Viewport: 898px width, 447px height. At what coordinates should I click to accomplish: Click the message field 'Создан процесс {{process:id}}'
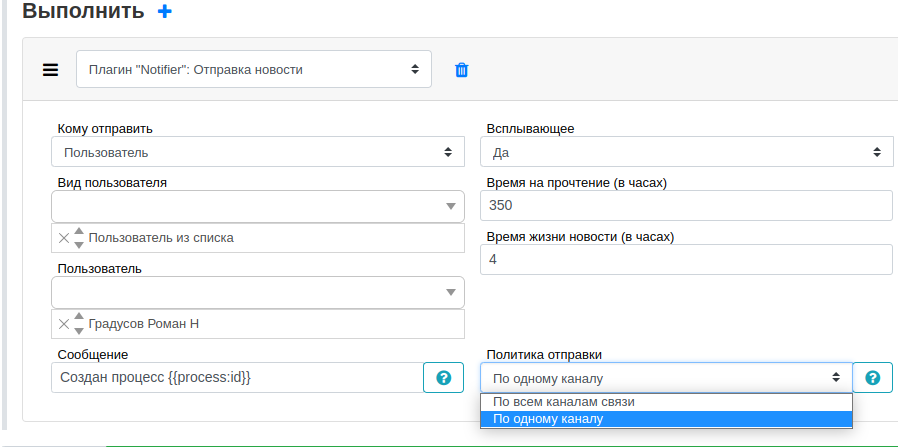click(x=237, y=378)
